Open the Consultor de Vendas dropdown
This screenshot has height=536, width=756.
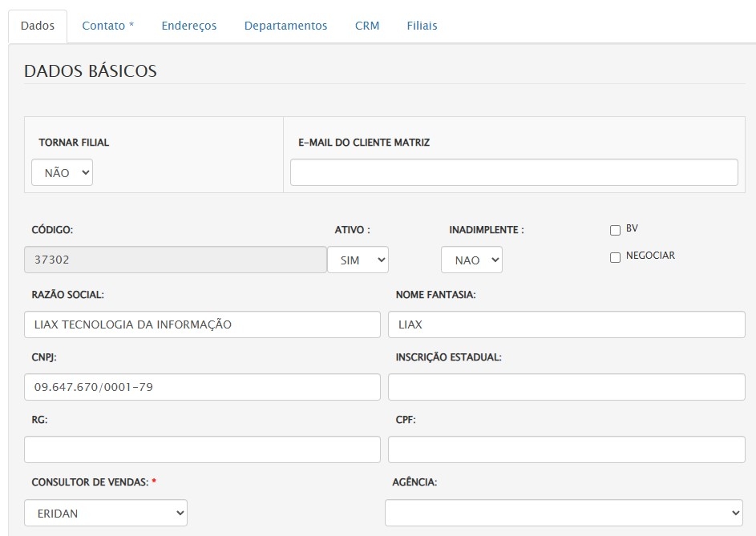pyautogui.click(x=106, y=513)
